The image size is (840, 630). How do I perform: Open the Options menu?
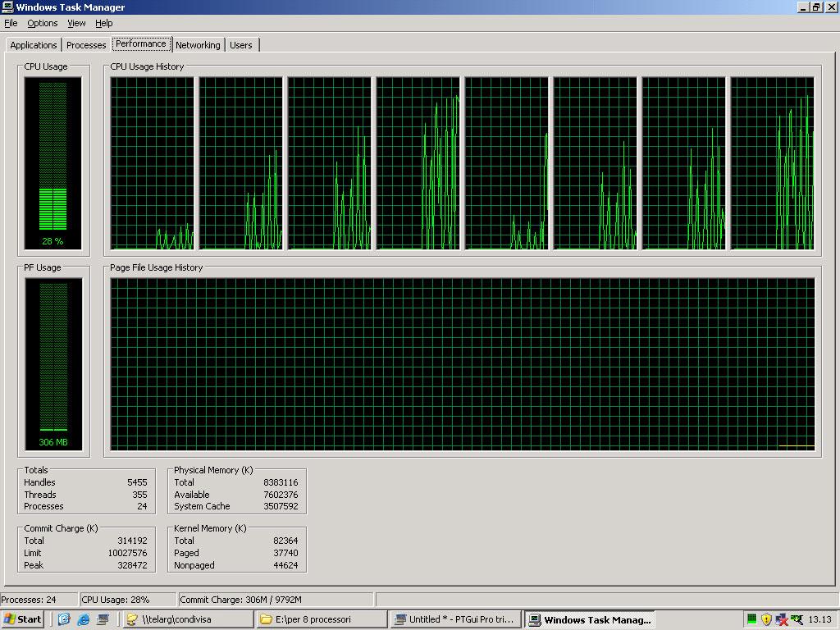tap(43, 23)
